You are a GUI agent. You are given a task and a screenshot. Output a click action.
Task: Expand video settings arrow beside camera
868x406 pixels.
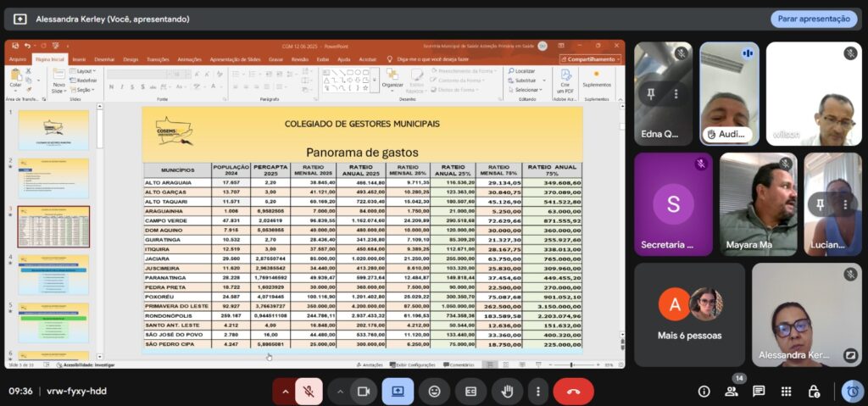point(340,391)
